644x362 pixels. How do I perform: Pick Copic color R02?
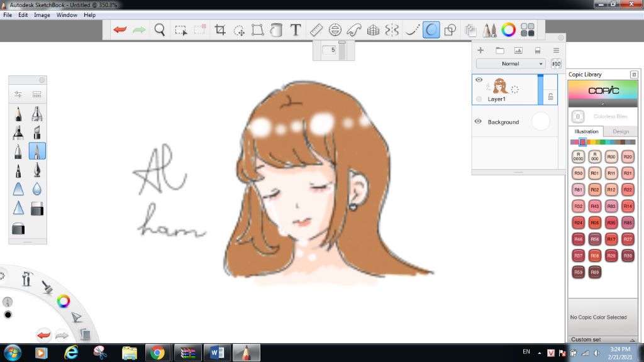(x=595, y=190)
